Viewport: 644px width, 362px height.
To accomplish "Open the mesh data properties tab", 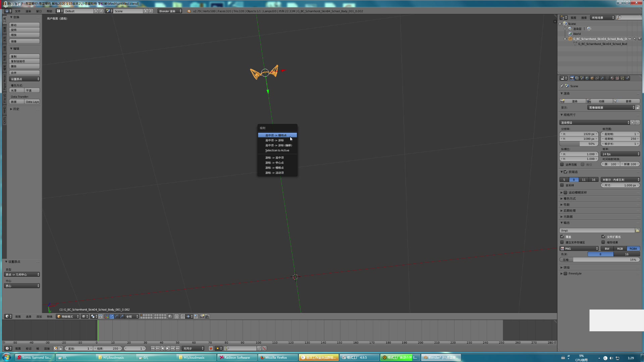I will (607, 78).
